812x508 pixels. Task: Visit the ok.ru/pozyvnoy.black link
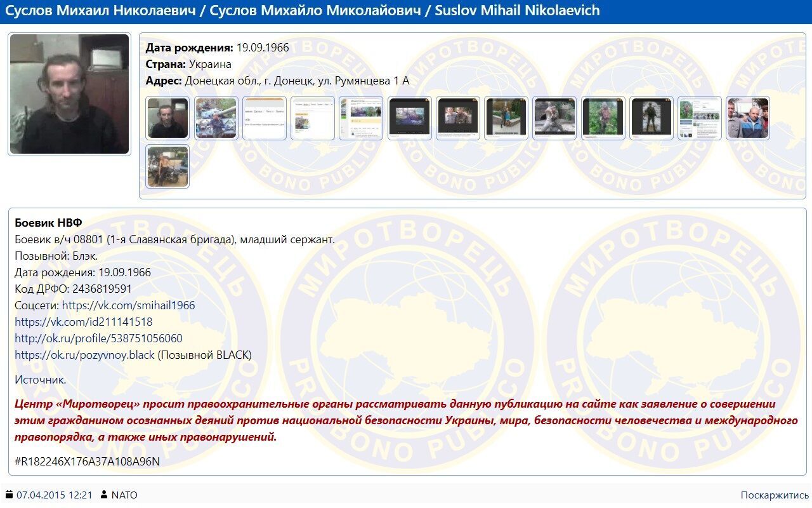[84, 355]
